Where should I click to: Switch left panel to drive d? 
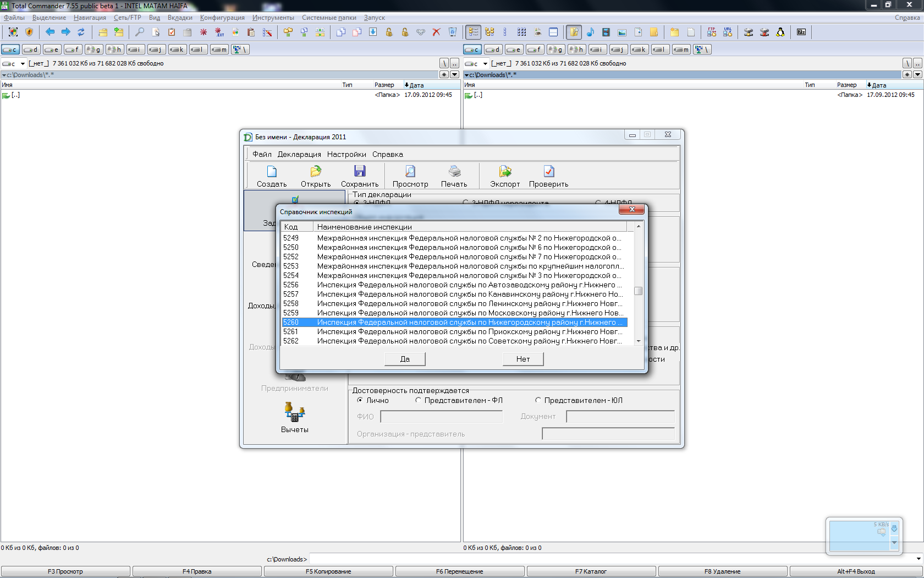[31, 50]
